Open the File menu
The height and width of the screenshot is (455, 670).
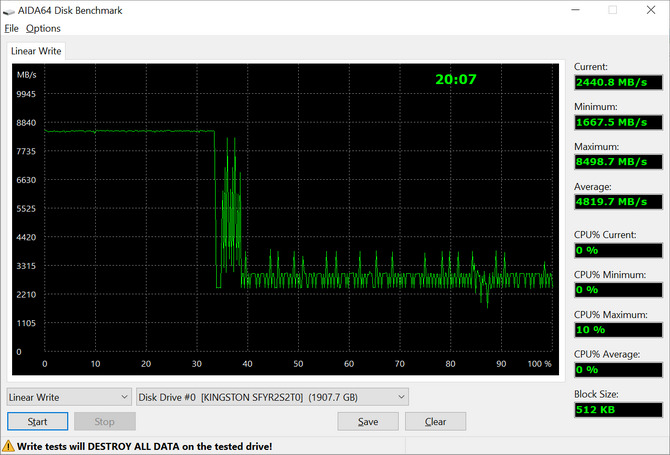[12, 29]
